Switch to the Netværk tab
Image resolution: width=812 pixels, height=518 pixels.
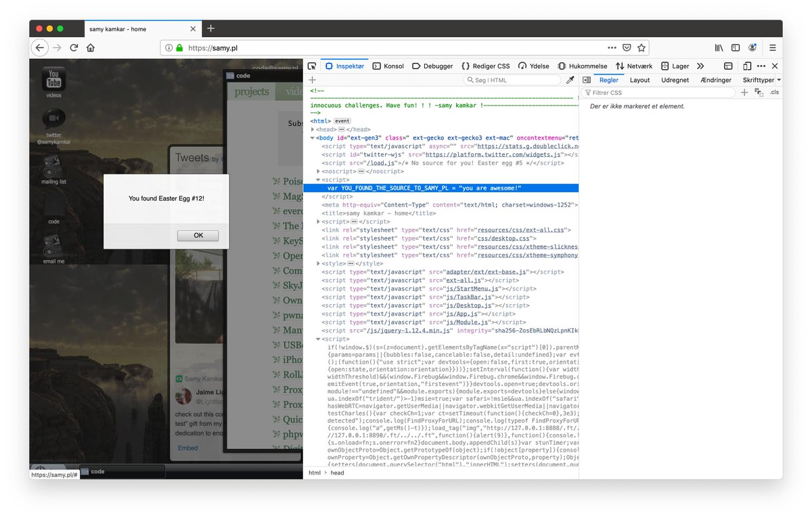[x=634, y=66]
